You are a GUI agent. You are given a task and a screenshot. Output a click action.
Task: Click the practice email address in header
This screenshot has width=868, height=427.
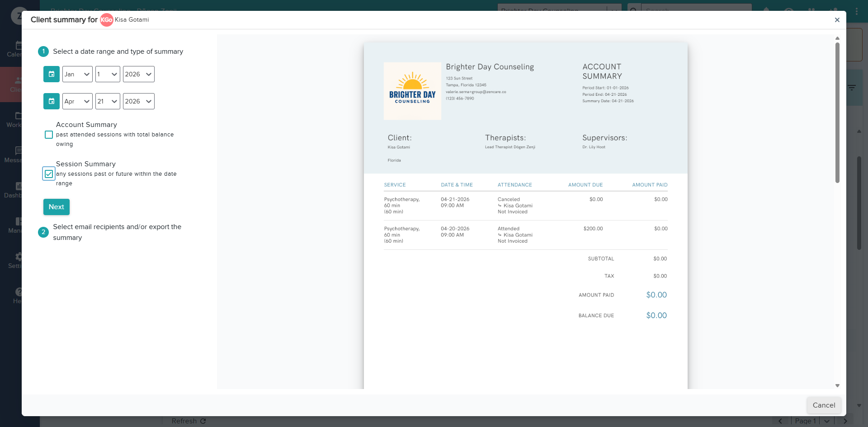476,92
